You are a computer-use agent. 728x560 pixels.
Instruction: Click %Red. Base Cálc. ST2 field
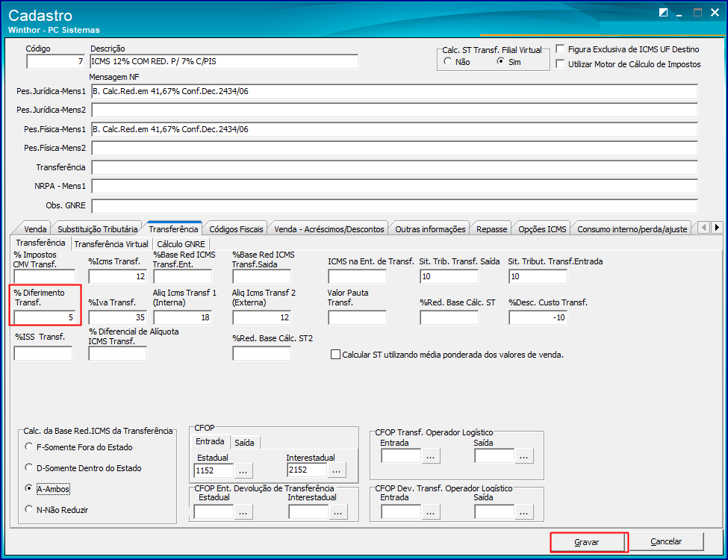(x=262, y=353)
